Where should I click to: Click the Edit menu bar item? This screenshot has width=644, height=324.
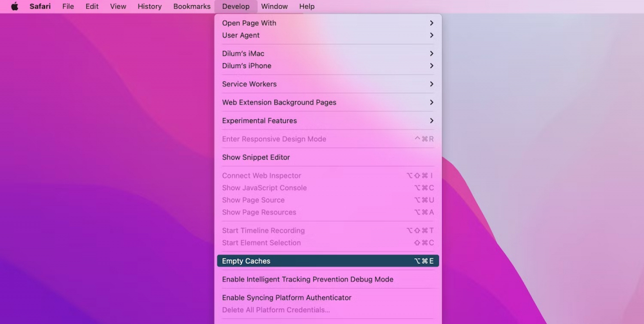(x=92, y=6)
